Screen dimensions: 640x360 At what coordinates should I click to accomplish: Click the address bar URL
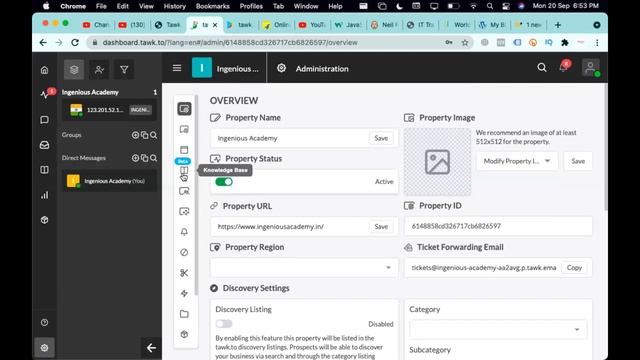(x=230, y=42)
